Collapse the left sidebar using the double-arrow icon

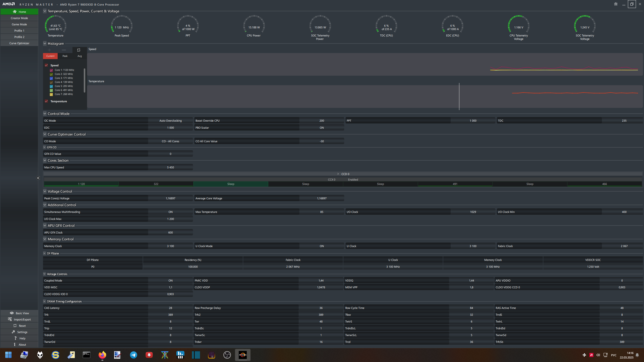[x=38, y=178]
